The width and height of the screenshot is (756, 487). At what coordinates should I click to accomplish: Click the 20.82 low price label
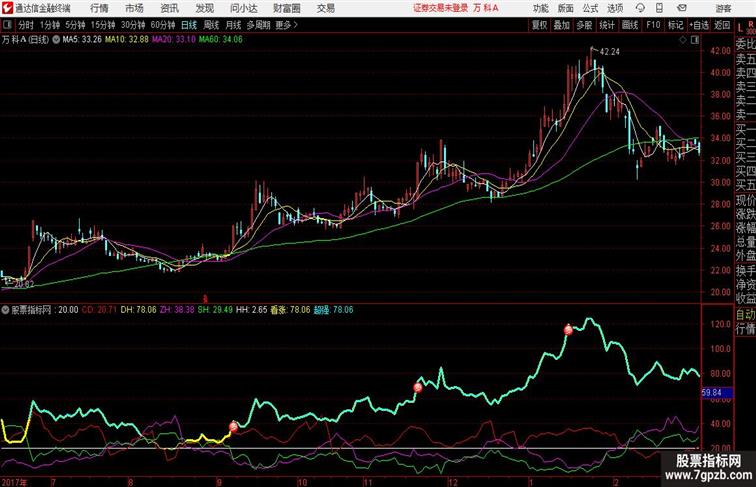coord(24,284)
